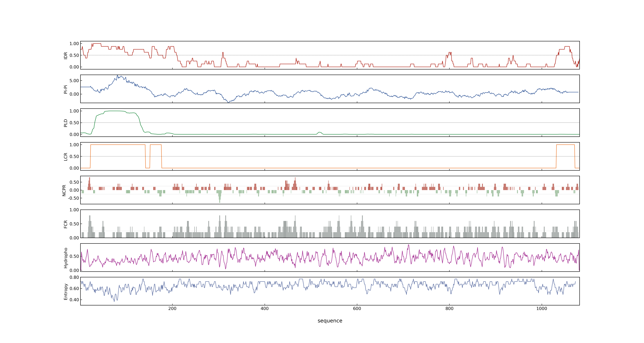This screenshot has width=644, height=343.
Task: Click the 1.00 tick of the PLD panel
Action: (74, 111)
